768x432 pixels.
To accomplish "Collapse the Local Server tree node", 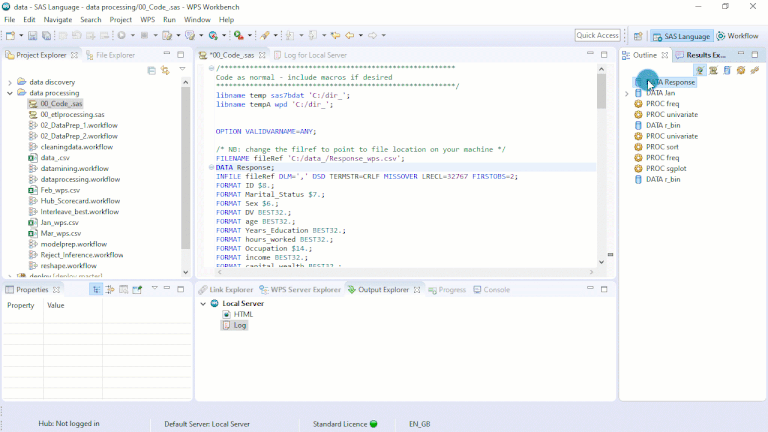I will pos(203,303).
